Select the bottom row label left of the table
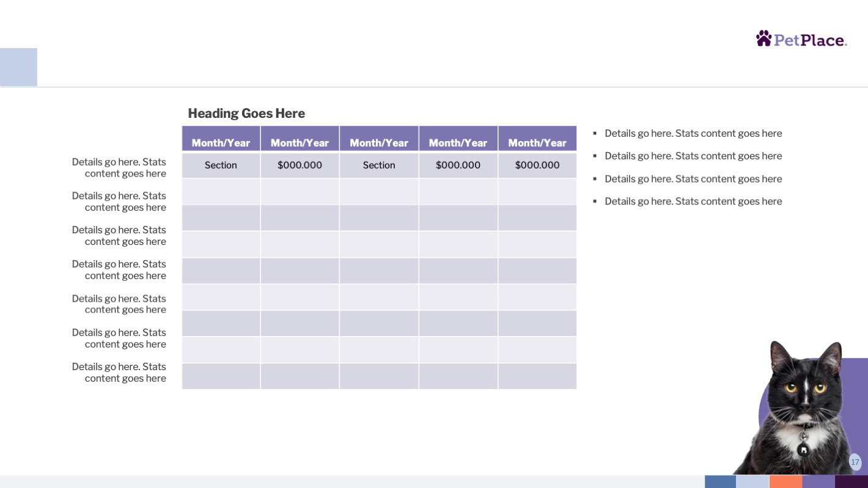This screenshot has width=868, height=488. (x=119, y=373)
